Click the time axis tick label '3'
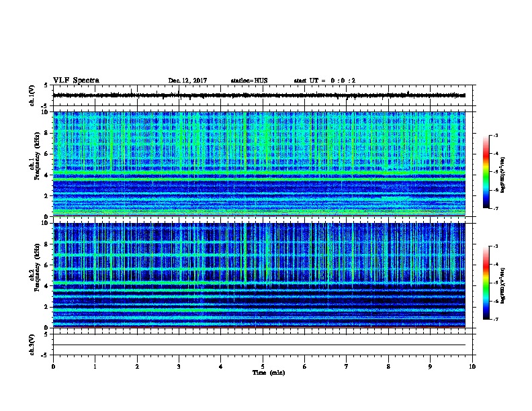The width and height of the screenshot is (532, 411). coord(179,367)
